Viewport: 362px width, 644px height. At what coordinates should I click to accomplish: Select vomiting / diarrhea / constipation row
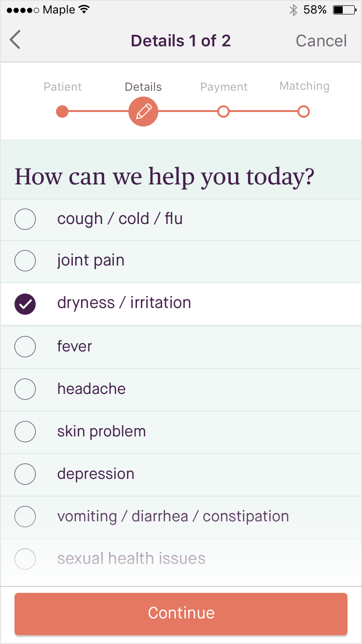[25, 516]
